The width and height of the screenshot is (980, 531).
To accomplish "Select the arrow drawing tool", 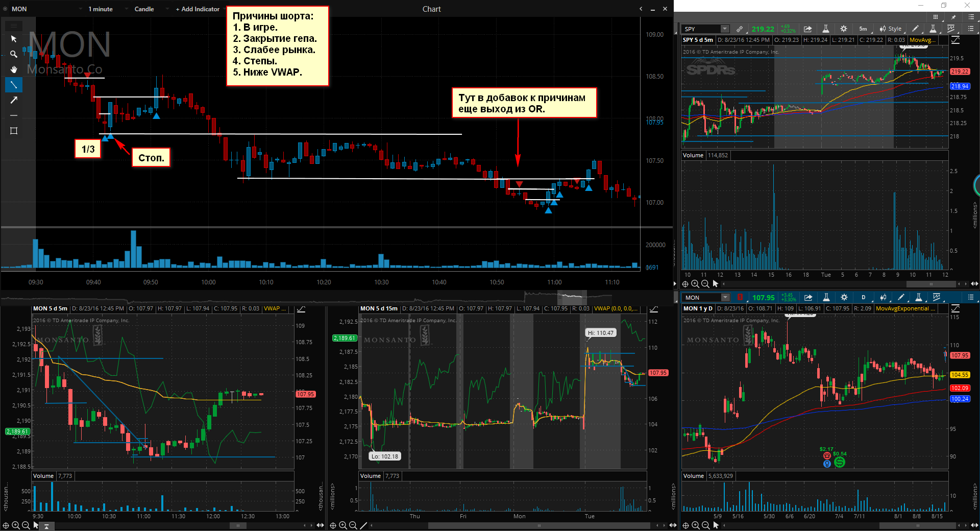I will click(x=14, y=100).
